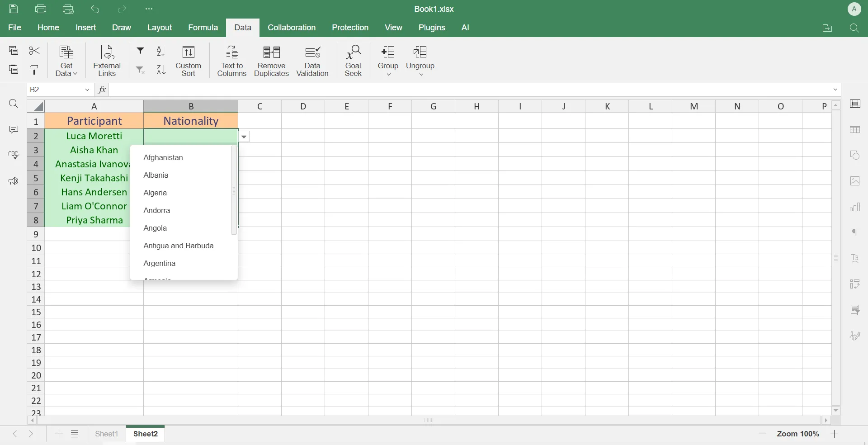Zoom out using the minus control
The width and height of the screenshot is (868, 445).
coord(762,434)
